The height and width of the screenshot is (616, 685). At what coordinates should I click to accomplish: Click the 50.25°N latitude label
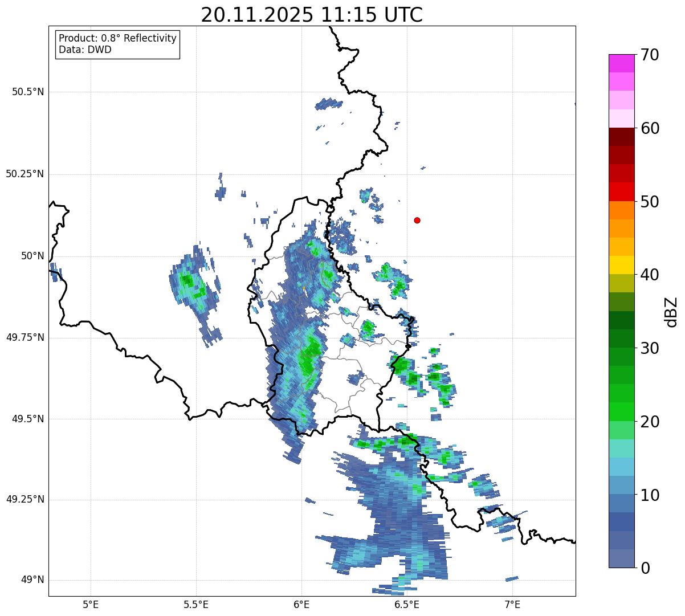[25, 174]
